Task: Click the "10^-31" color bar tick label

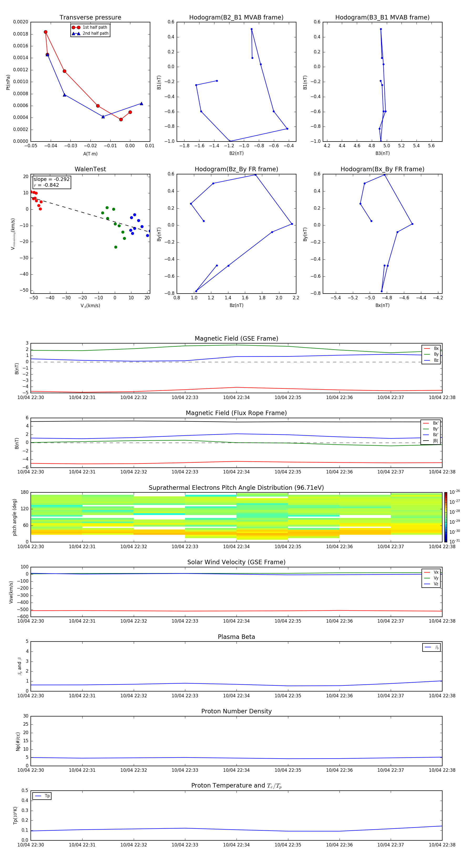Action: coord(455,542)
